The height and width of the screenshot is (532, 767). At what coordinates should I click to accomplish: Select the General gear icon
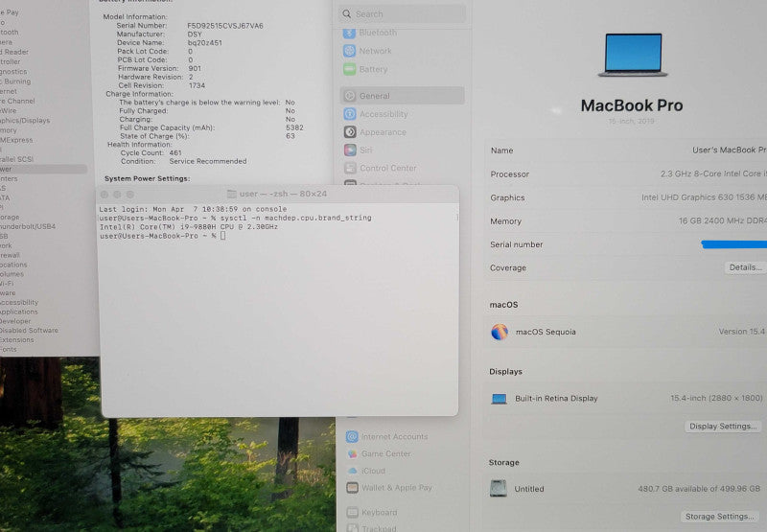coord(350,96)
